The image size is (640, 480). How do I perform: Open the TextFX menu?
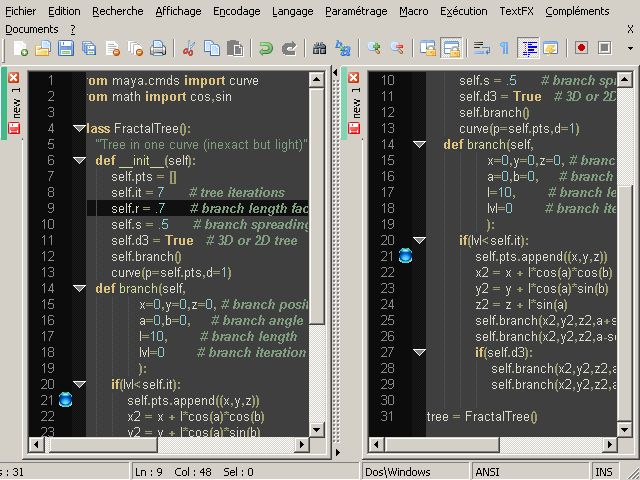pos(516,12)
